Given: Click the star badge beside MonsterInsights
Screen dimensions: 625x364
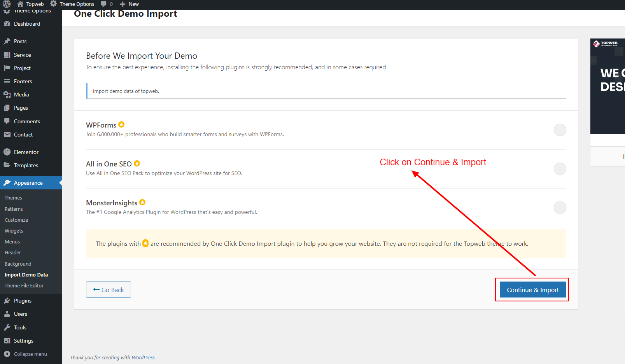Looking at the screenshot, I should pos(142,202).
